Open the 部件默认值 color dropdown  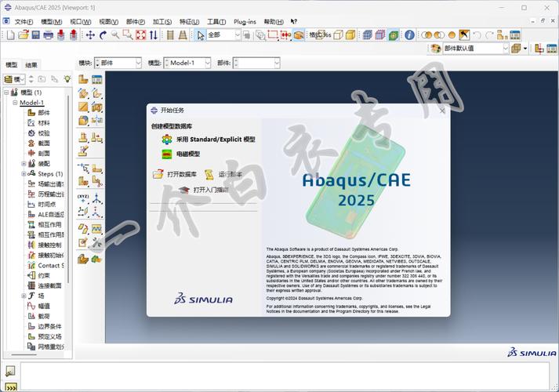476,49
